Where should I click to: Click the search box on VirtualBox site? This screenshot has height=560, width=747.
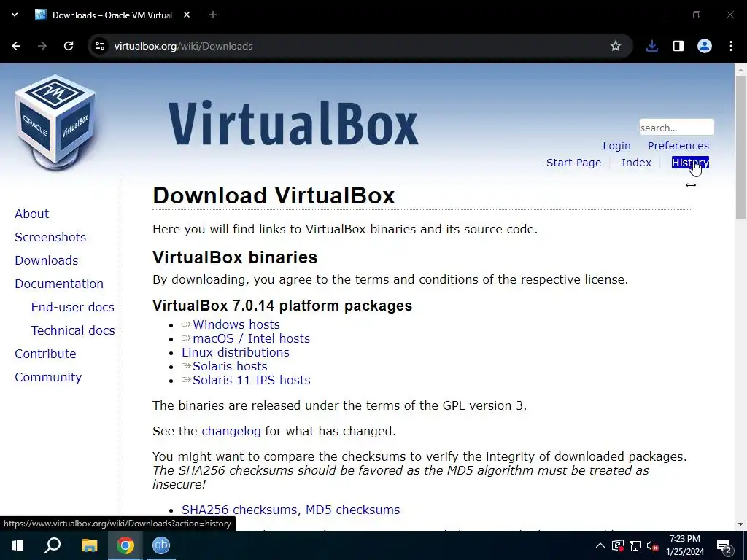tap(676, 128)
